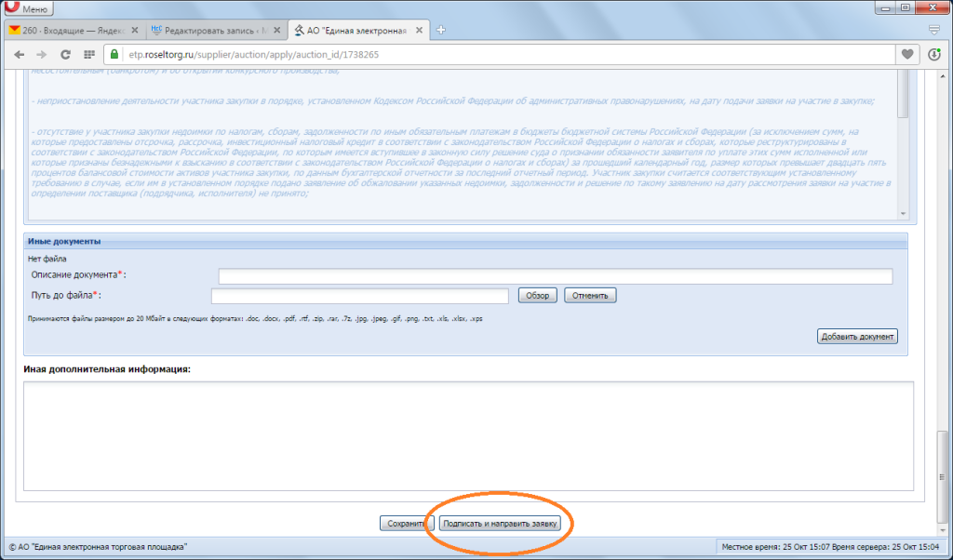Click the Добавить документ button

(x=857, y=337)
